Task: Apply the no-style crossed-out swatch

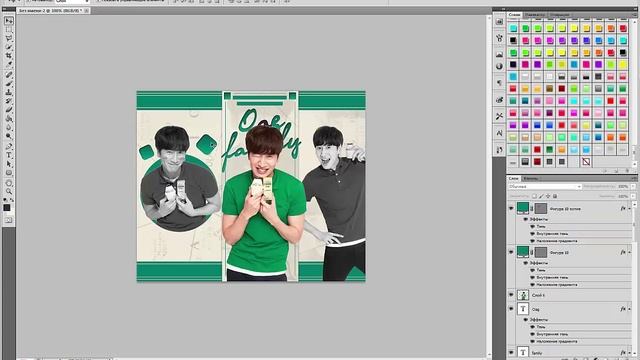Action: (586, 162)
